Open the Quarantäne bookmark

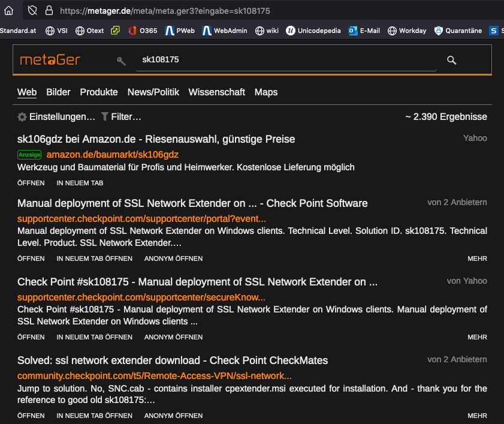tap(458, 31)
